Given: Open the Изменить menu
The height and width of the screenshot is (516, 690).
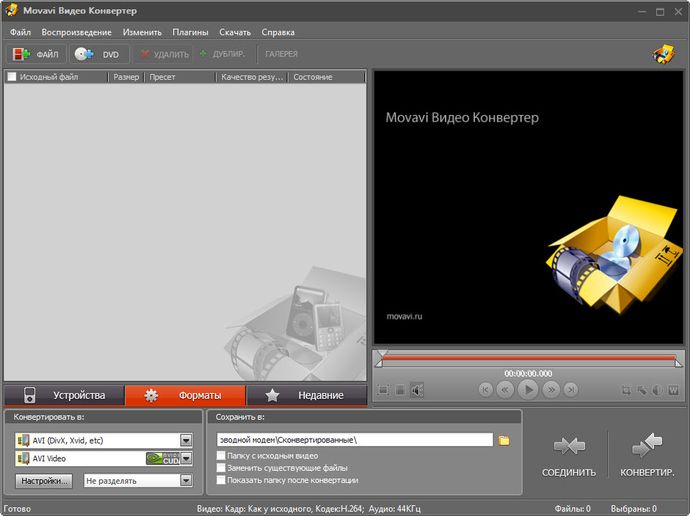Looking at the screenshot, I should tap(142, 32).
